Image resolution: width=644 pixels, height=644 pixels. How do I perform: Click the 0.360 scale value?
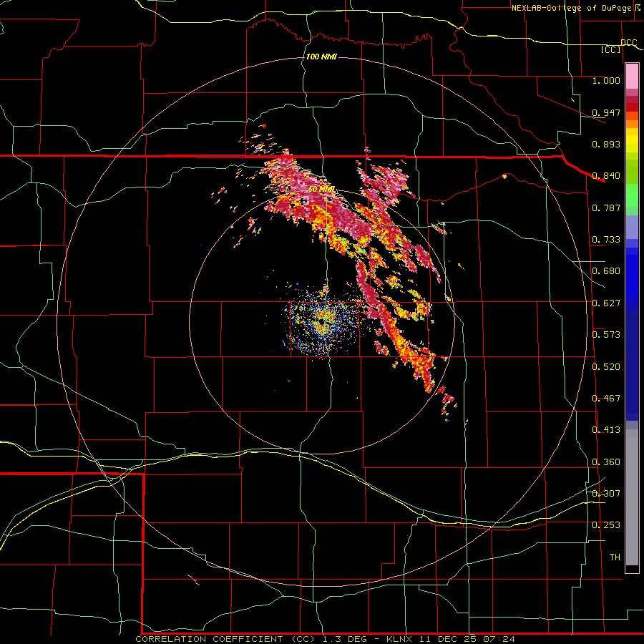point(606,462)
